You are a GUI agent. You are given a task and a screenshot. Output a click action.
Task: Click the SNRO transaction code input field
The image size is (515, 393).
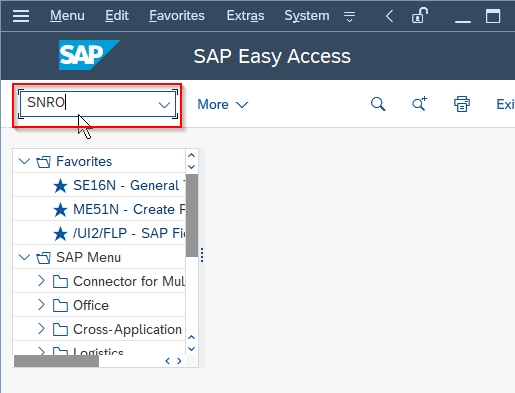click(x=89, y=104)
